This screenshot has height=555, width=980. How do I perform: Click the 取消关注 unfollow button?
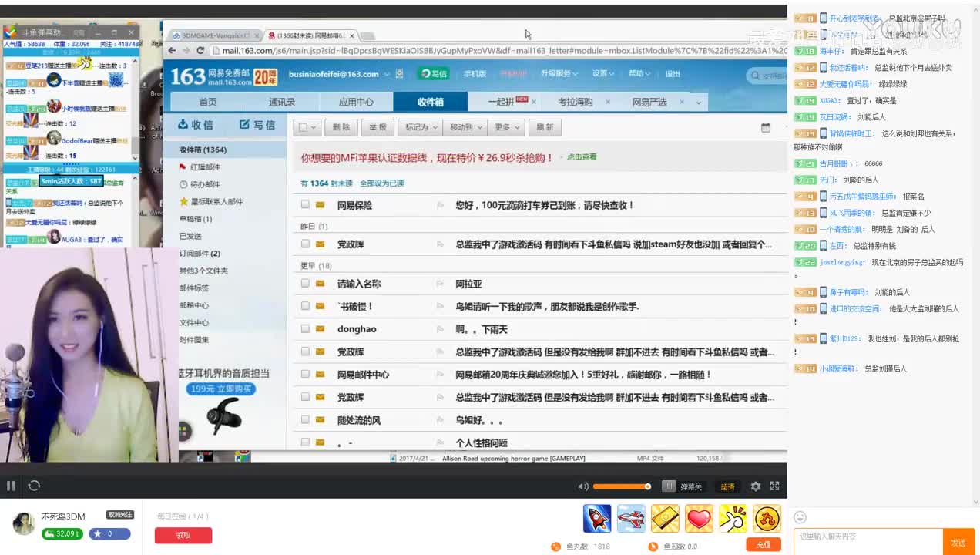coord(119,515)
